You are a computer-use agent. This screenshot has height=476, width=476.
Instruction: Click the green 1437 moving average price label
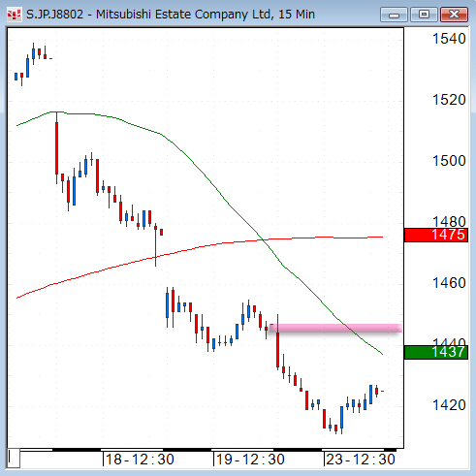436,352
